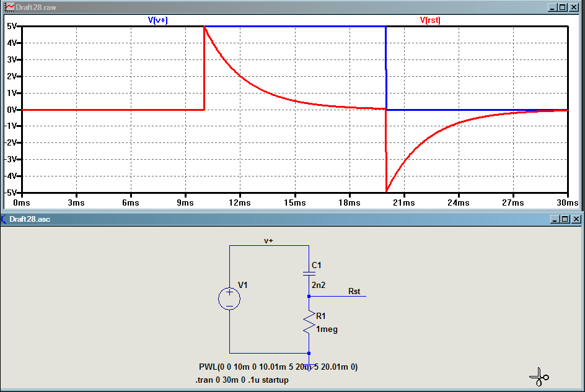Click the 27ms time axis label
The image size is (585, 392).
click(x=513, y=203)
